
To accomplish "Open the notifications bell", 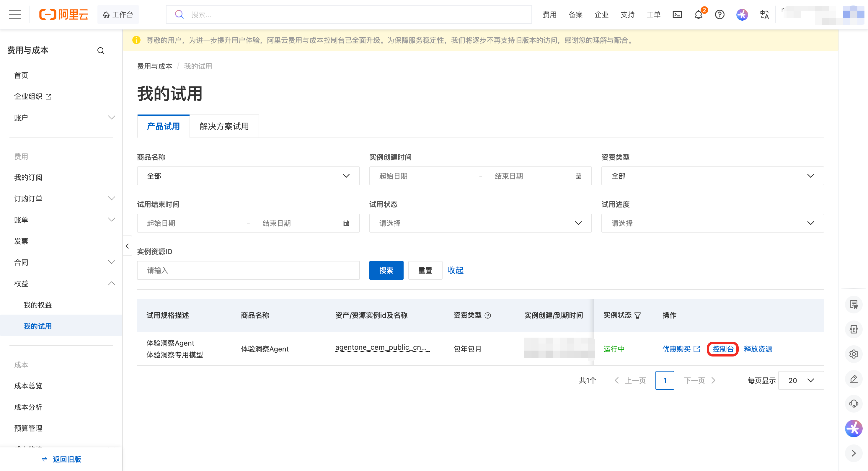I will (698, 15).
